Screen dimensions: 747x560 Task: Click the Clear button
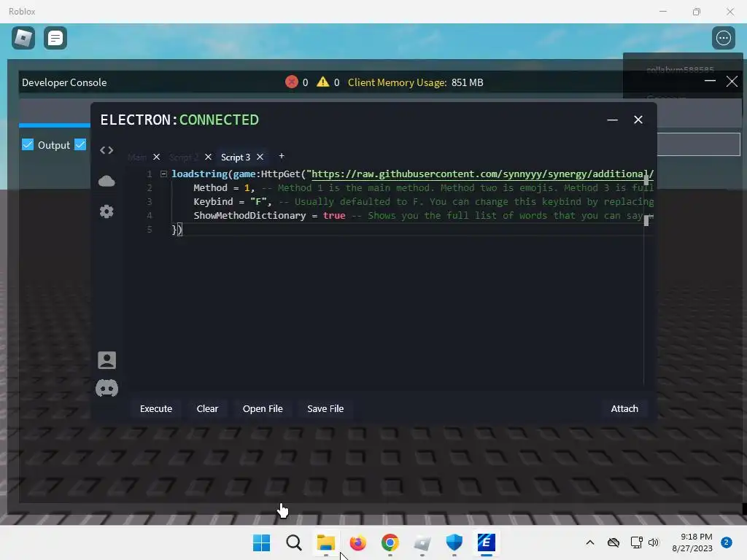[x=207, y=408]
